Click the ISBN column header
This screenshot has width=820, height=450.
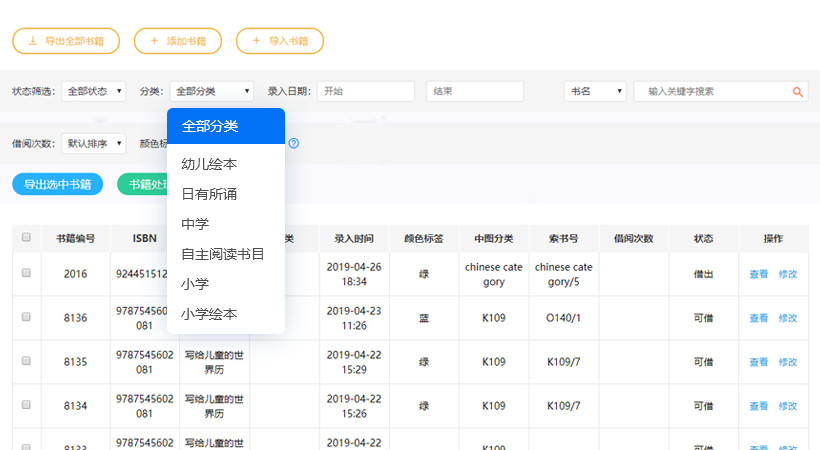click(144, 239)
